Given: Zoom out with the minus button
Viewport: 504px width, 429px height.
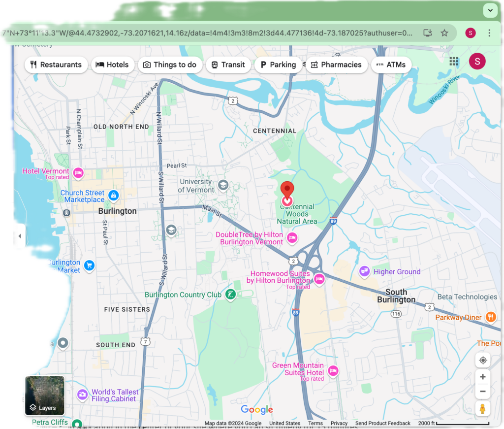Looking at the screenshot, I should pyautogui.click(x=483, y=392).
